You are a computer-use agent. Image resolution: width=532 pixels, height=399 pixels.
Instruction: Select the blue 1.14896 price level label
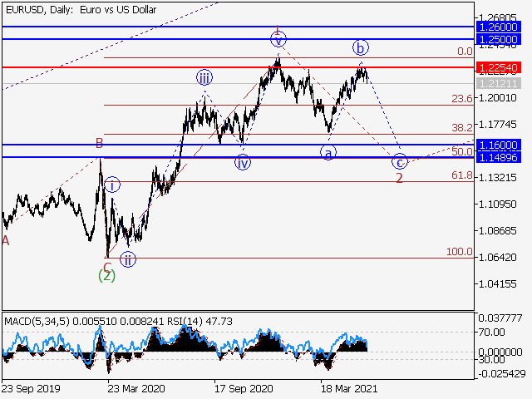pos(499,157)
